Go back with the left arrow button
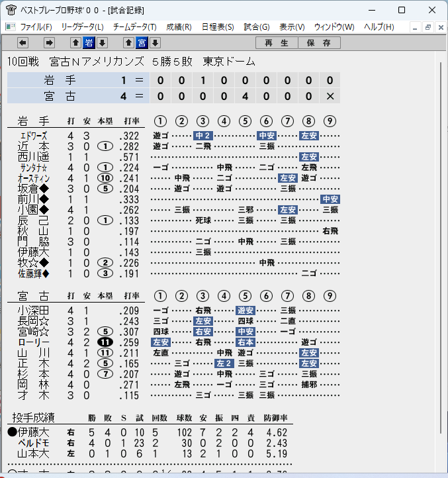The image size is (448, 478). (23, 43)
